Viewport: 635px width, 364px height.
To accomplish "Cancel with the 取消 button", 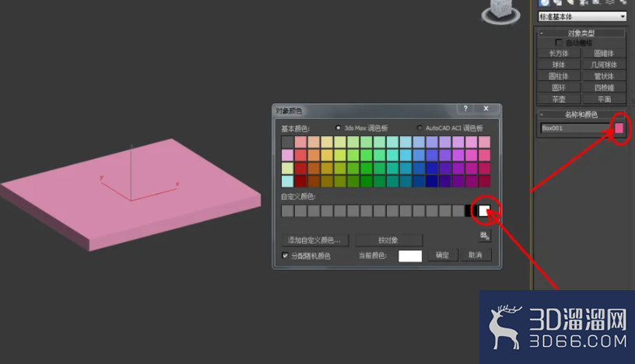I will 475,255.
